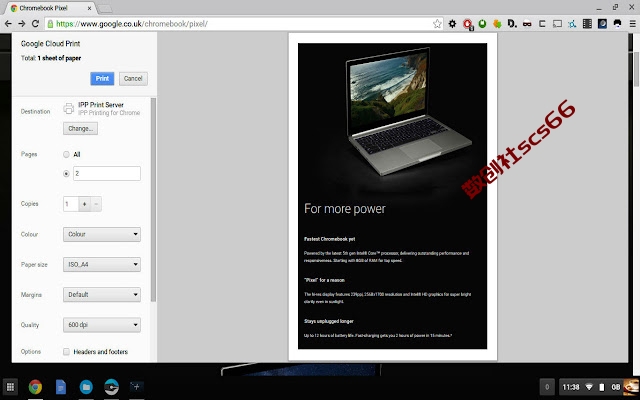This screenshot has width=640, height=400.
Task: Click the printer icon beside IPP Print Server
Action: coord(69,109)
